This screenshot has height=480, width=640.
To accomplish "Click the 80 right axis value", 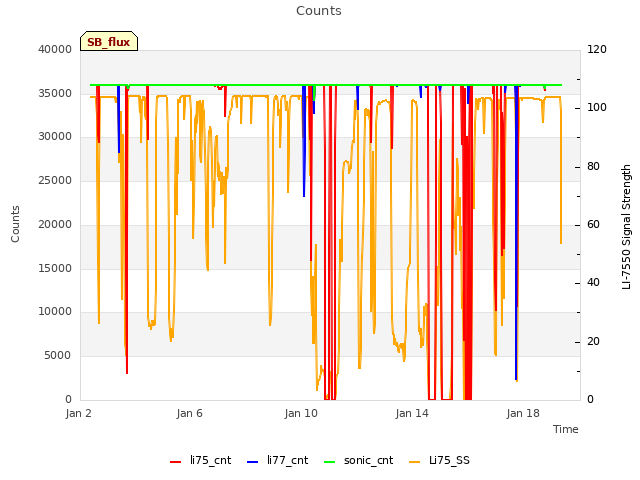I will [593, 167].
